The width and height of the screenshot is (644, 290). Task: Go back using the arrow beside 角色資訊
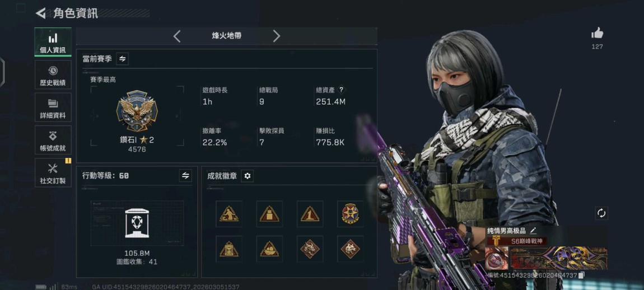pos(41,13)
